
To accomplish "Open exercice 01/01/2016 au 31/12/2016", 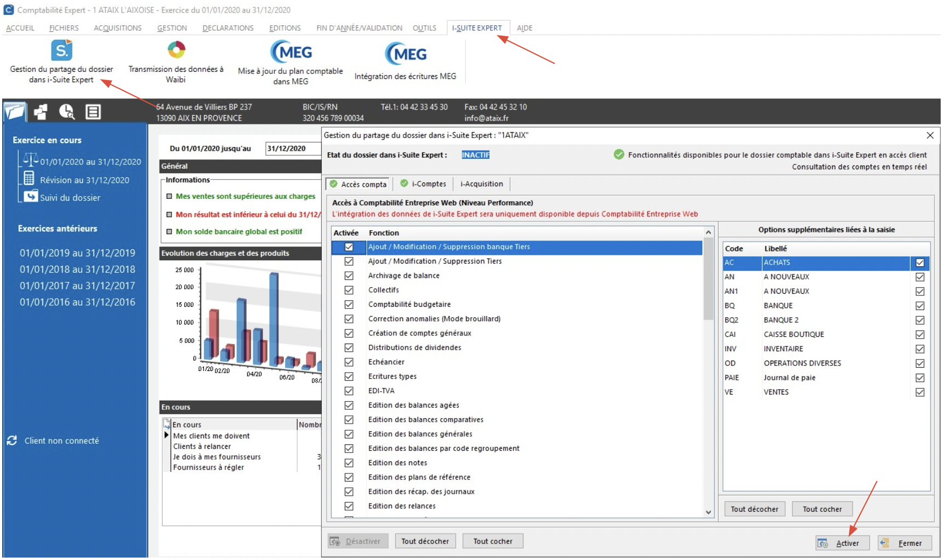I will pyautogui.click(x=77, y=302).
